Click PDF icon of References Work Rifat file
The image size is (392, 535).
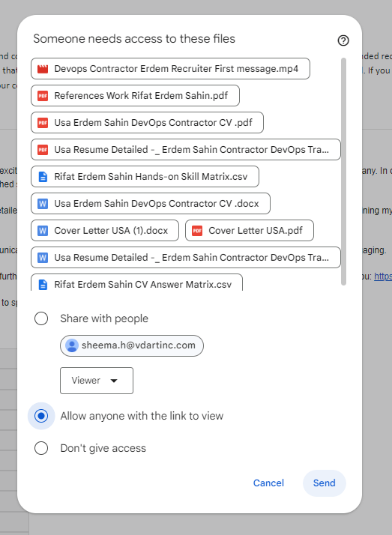pyautogui.click(x=43, y=96)
